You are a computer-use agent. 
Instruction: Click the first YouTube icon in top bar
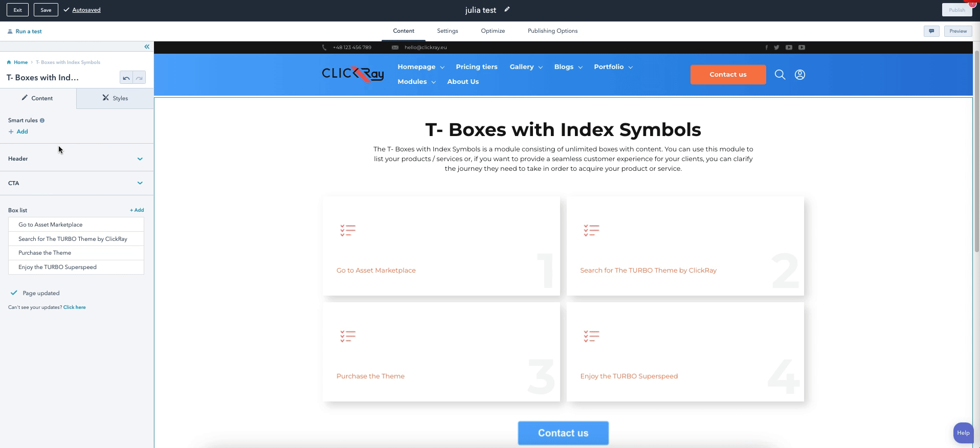pos(789,48)
